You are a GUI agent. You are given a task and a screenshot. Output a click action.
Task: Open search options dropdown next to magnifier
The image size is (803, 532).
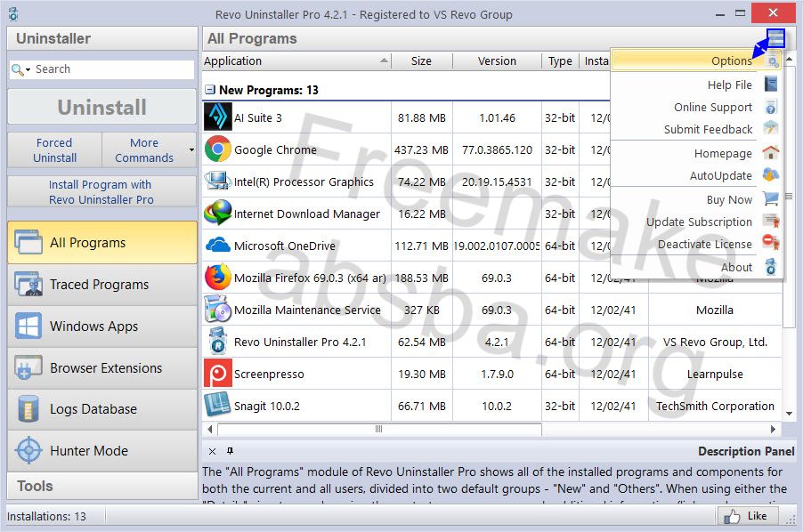point(28,69)
